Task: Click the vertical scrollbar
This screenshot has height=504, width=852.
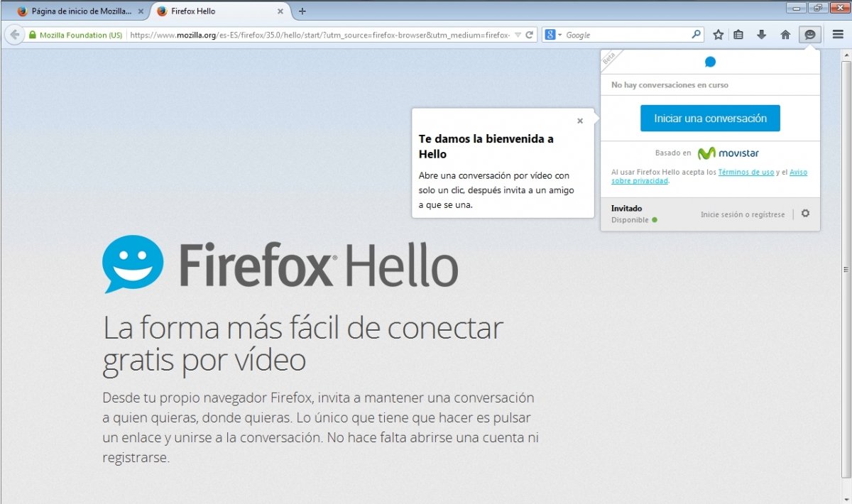Action: pos(846,270)
